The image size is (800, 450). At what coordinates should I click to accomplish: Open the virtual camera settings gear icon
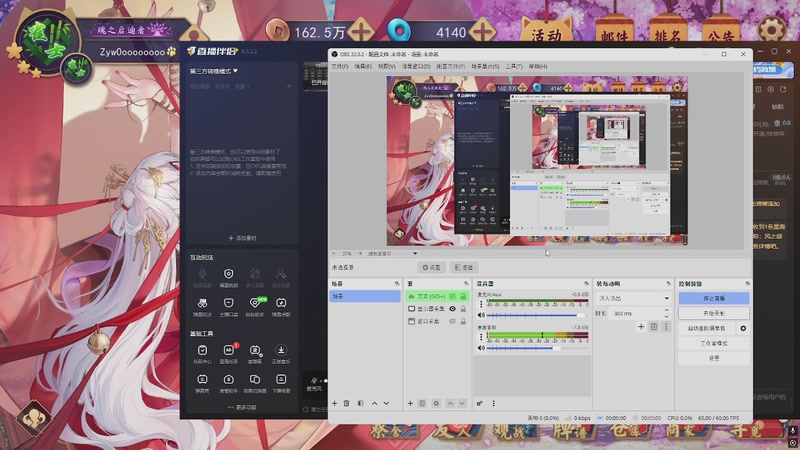point(743,328)
